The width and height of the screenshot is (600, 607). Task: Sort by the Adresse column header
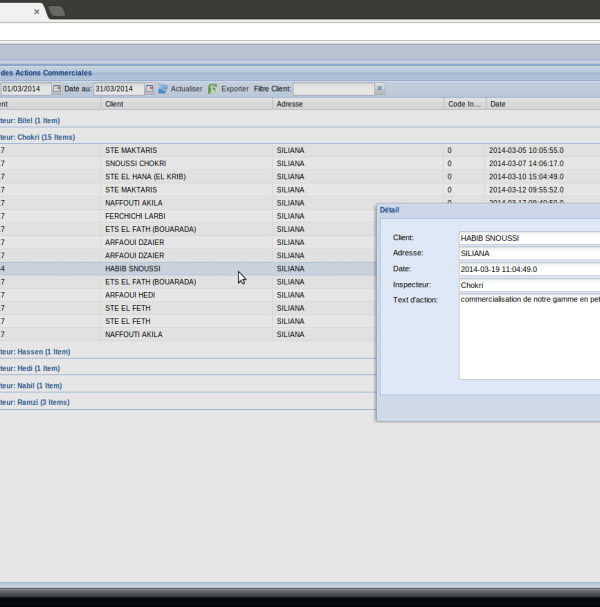click(357, 104)
